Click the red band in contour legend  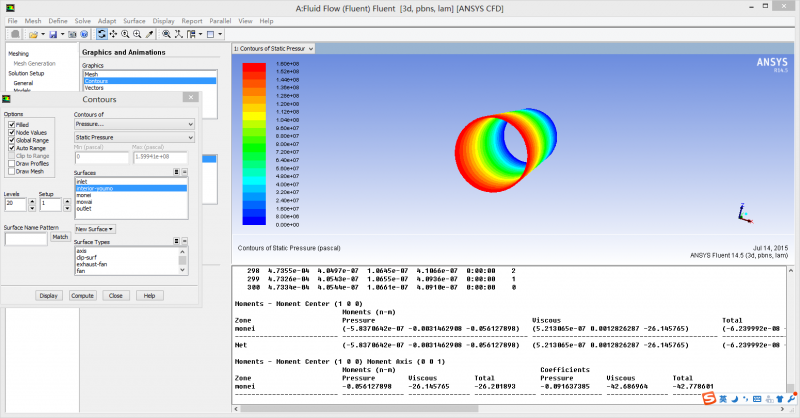point(254,68)
